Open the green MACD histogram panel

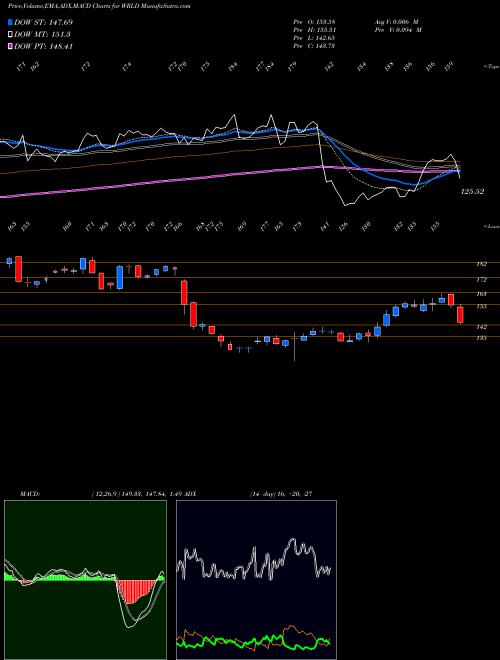click(85, 580)
